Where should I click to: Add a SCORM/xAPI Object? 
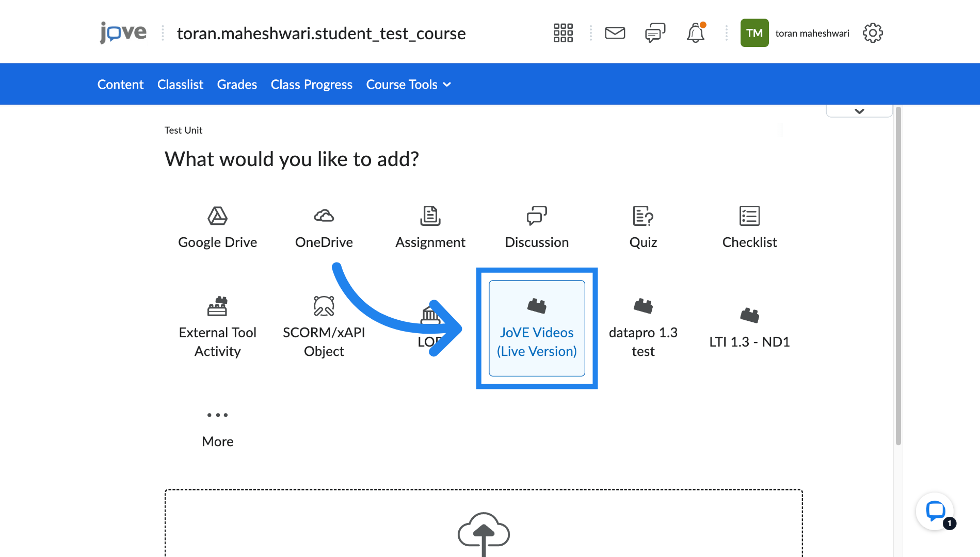point(324,327)
